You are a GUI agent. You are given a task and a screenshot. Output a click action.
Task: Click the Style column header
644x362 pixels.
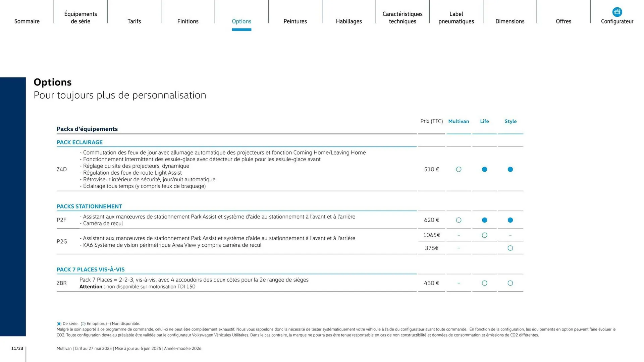511,121
